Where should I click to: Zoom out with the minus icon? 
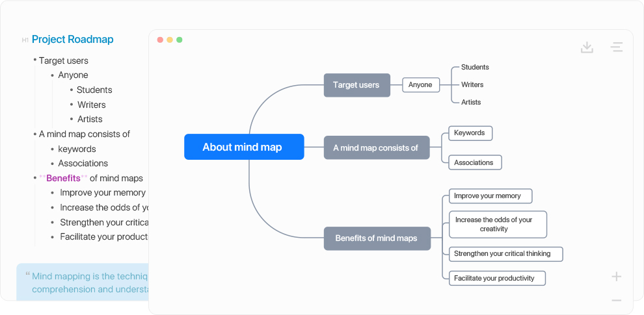(x=617, y=301)
